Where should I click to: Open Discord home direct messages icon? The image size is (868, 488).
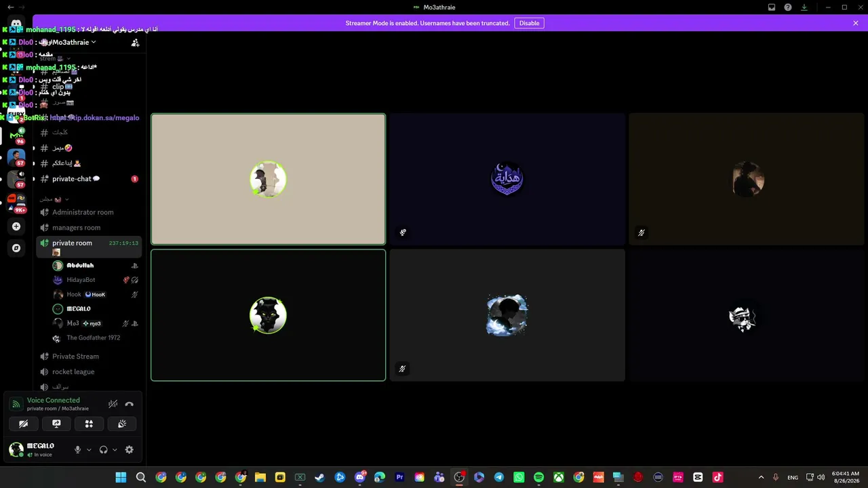(x=16, y=24)
